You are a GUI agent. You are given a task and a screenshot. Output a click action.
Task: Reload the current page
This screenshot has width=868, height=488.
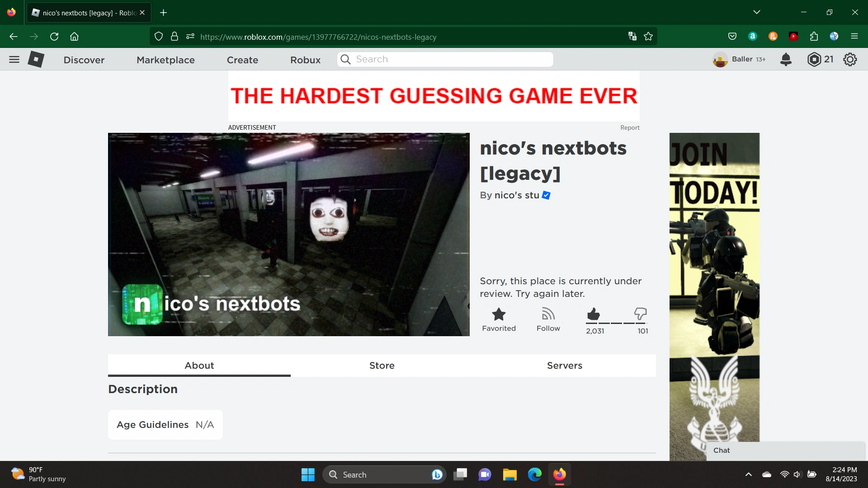point(54,37)
